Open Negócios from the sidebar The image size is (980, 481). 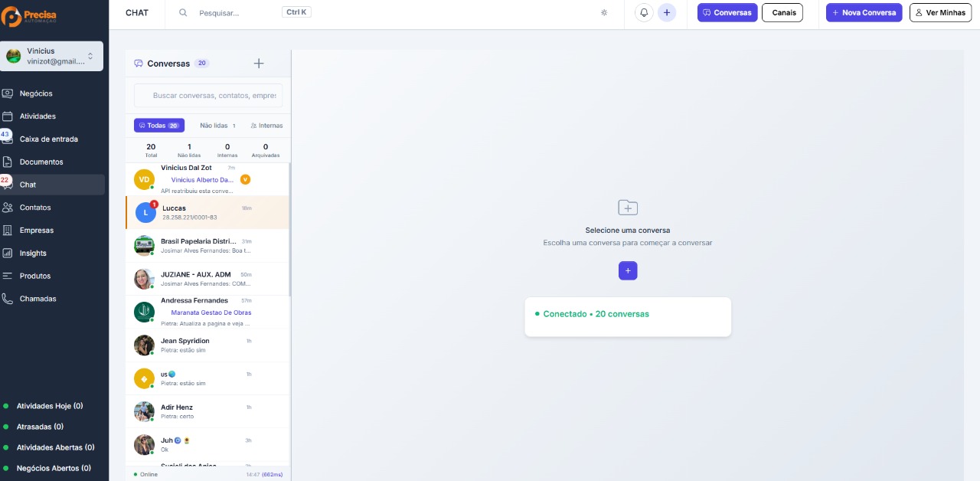tap(36, 93)
